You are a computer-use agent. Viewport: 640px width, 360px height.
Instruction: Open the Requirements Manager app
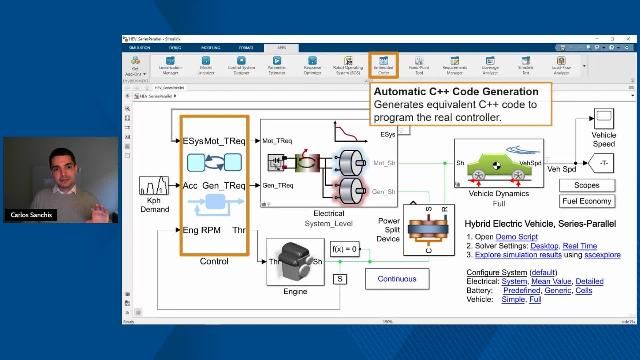pyautogui.click(x=454, y=65)
